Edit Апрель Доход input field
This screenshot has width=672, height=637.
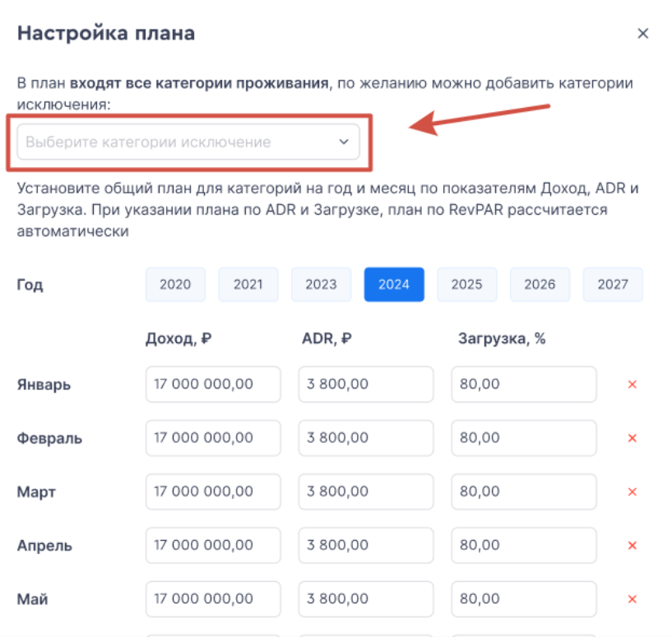pyautogui.click(x=213, y=546)
